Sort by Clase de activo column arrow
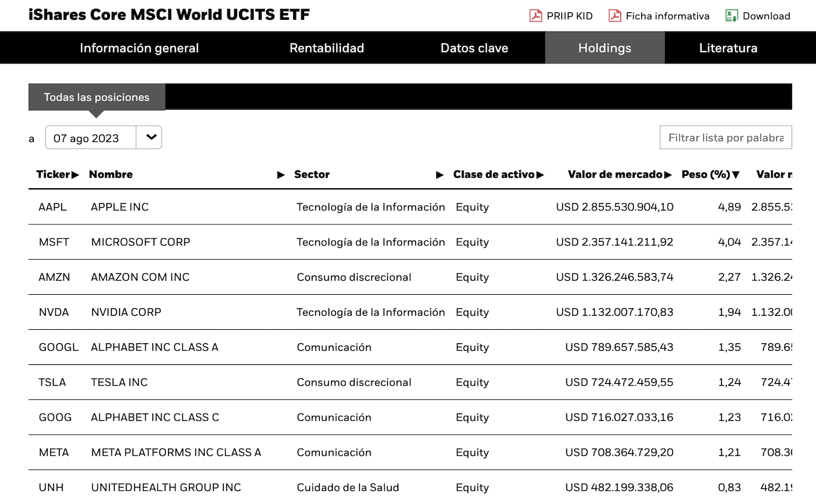 540,174
